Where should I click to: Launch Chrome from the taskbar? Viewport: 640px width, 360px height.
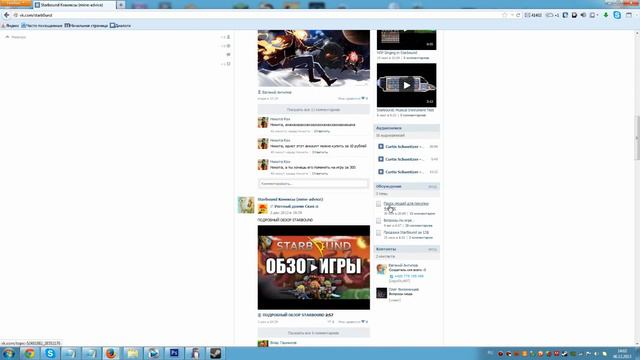pyautogui.click(x=29, y=353)
